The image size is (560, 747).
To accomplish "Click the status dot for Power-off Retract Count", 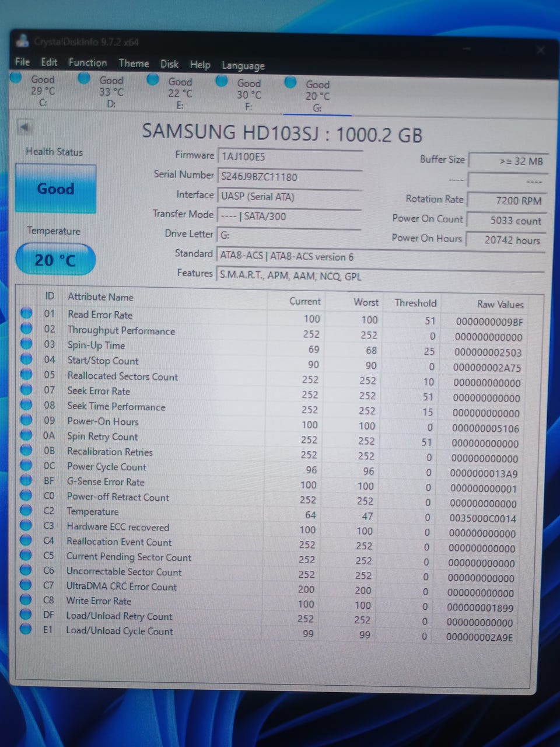I will click(x=26, y=495).
